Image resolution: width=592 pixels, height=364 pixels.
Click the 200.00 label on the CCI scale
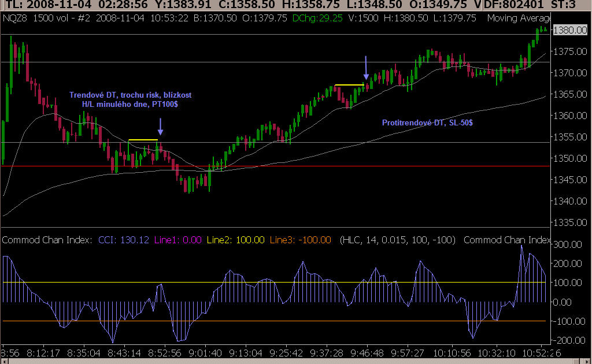tap(568, 263)
